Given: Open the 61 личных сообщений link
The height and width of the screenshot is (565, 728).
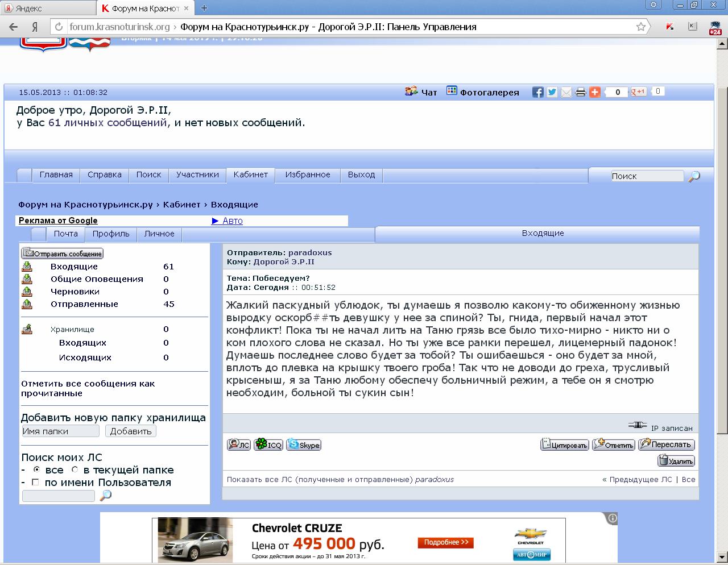Looking at the screenshot, I should coord(108,122).
